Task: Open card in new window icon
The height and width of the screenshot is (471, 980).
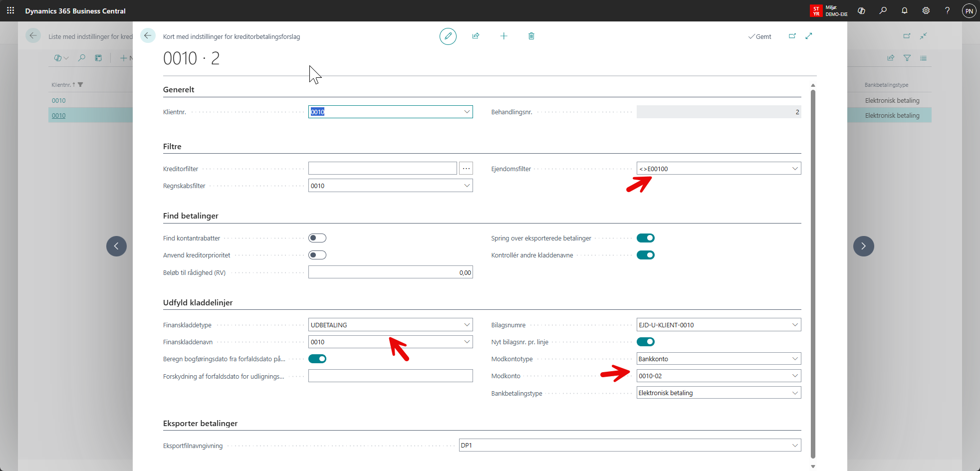Action: [x=792, y=36]
